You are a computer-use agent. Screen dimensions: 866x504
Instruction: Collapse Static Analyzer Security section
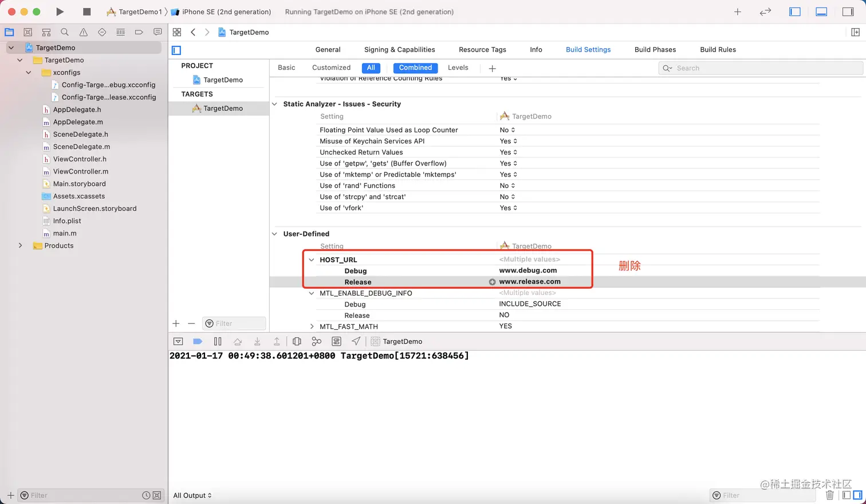point(274,104)
